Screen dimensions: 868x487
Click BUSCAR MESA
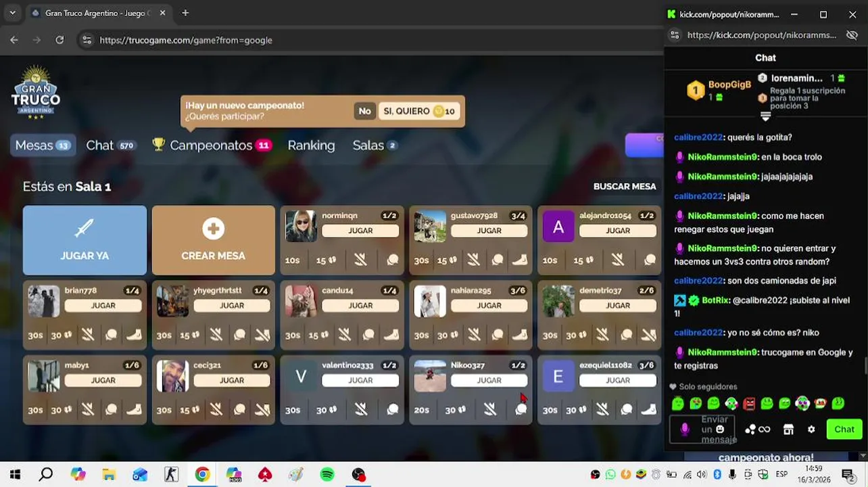coord(625,186)
